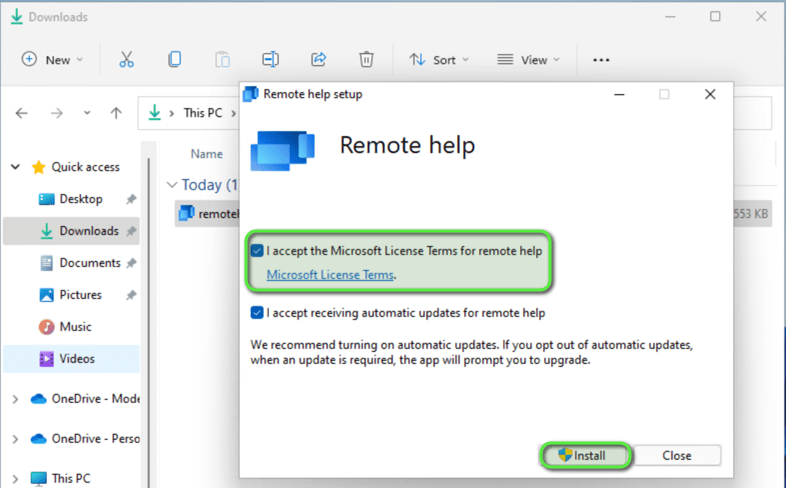The image size is (786, 488).
Task: Expand the This PC tree node
Action: pos(14,478)
